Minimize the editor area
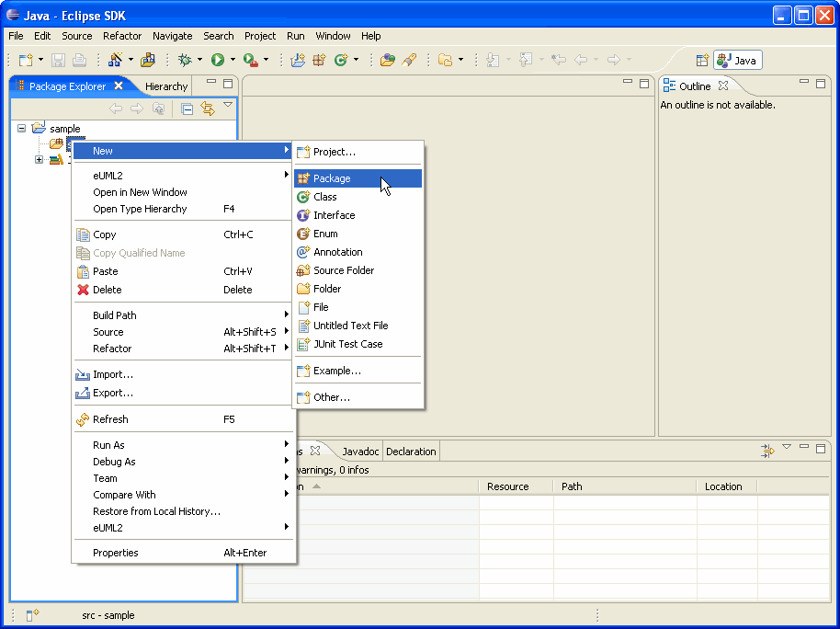840x629 pixels. coord(628,83)
